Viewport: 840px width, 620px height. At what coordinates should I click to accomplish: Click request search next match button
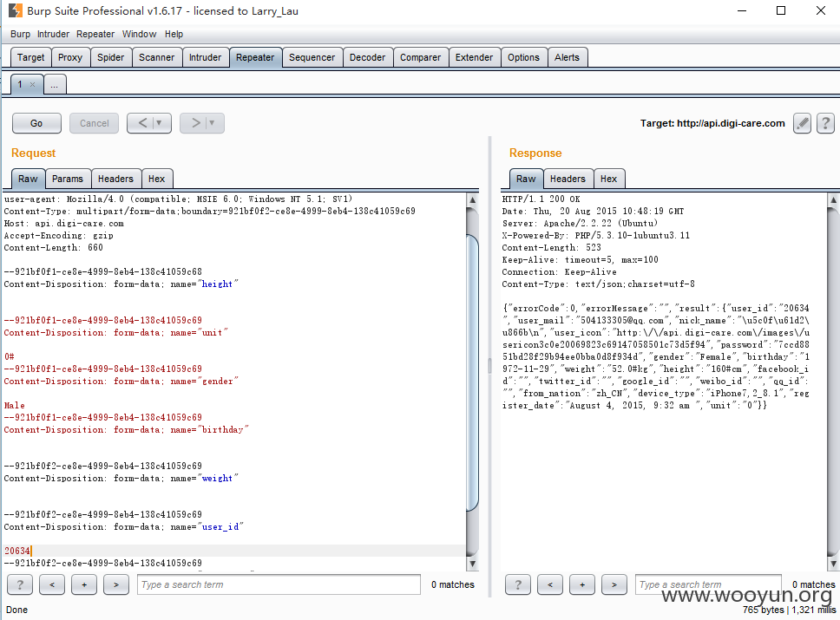click(x=116, y=584)
